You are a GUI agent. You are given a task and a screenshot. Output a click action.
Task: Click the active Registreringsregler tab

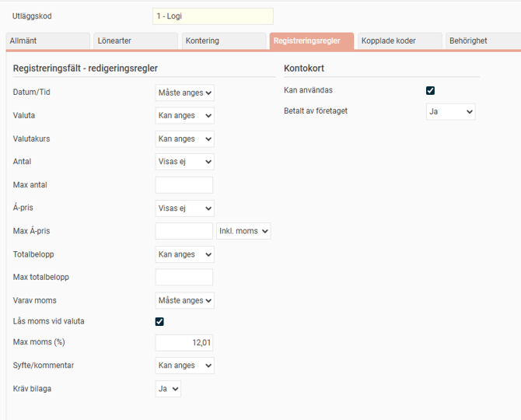pos(312,40)
